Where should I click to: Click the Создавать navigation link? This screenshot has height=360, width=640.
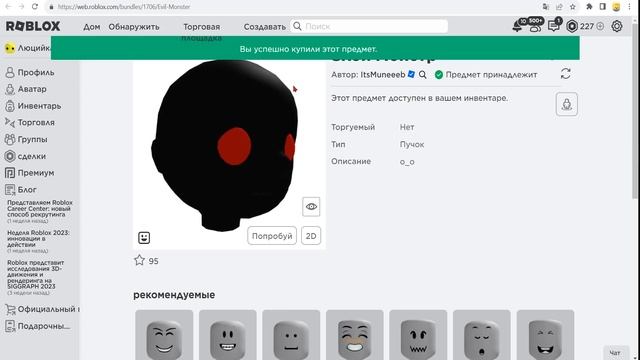click(264, 27)
